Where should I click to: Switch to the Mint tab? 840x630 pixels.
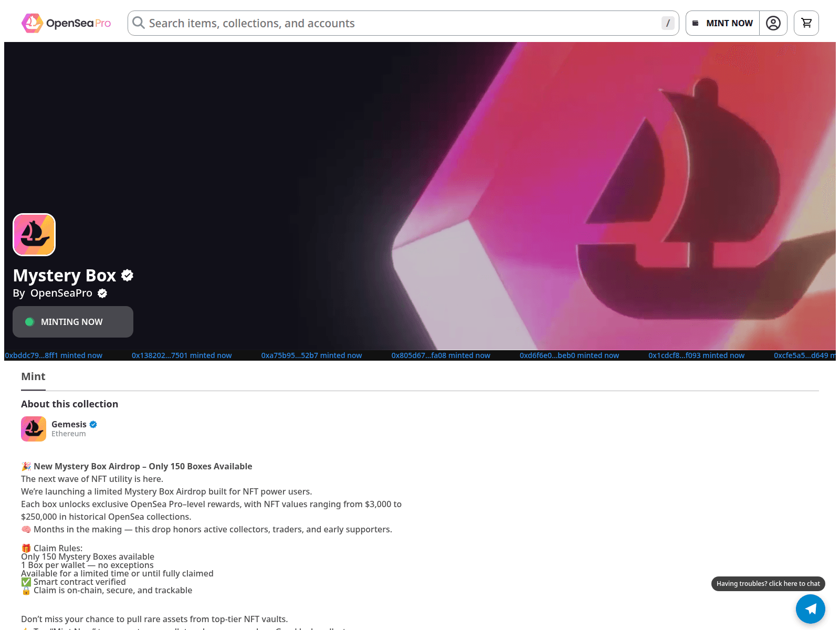[33, 376]
